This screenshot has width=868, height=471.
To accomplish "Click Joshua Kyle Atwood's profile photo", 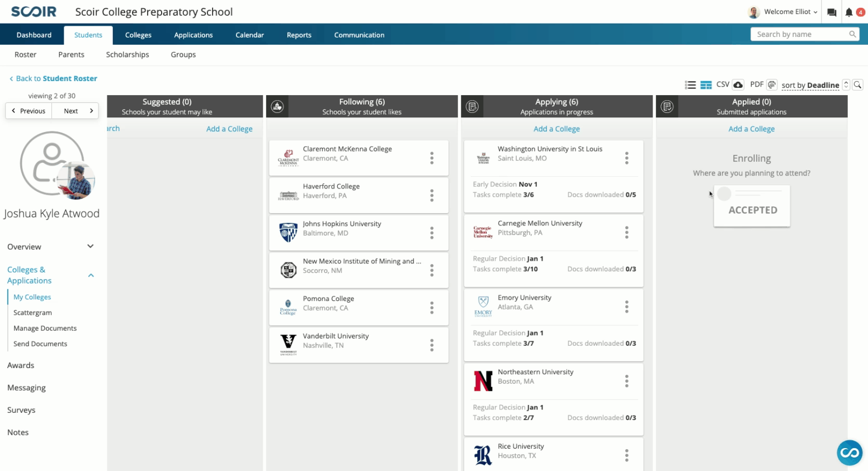I will pyautogui.click(x=76, y=180).
